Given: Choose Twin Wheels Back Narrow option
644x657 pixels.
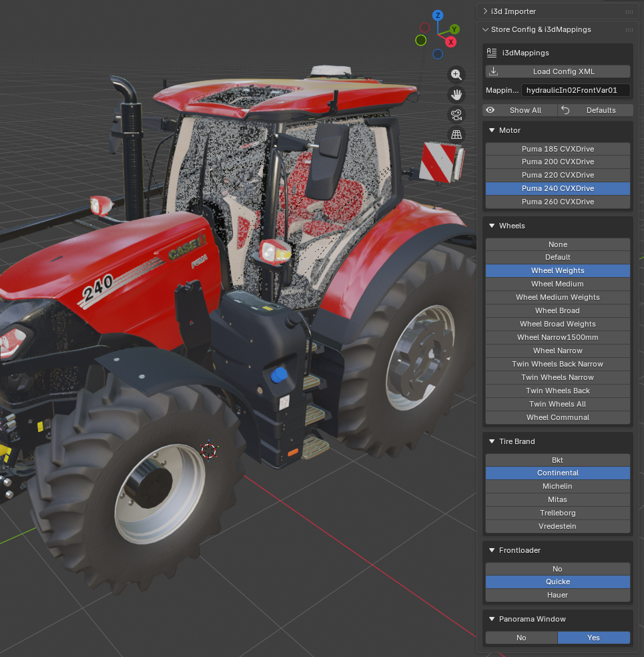Looking at the screenshot, I should point(558,364).
